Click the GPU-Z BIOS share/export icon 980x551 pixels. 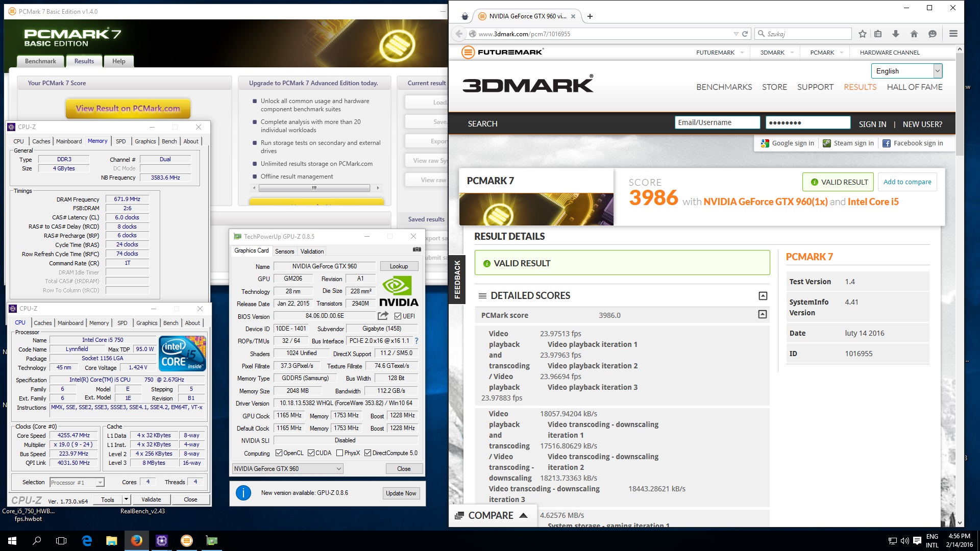coord(383,316)
